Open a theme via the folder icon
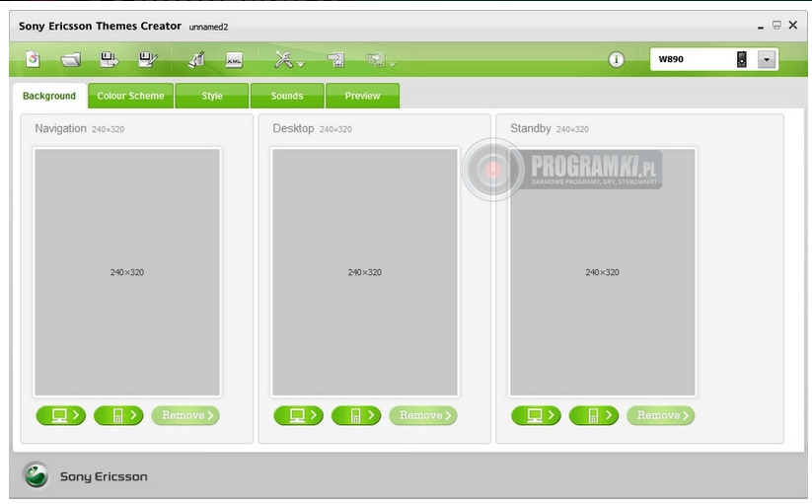 point(70,60)
